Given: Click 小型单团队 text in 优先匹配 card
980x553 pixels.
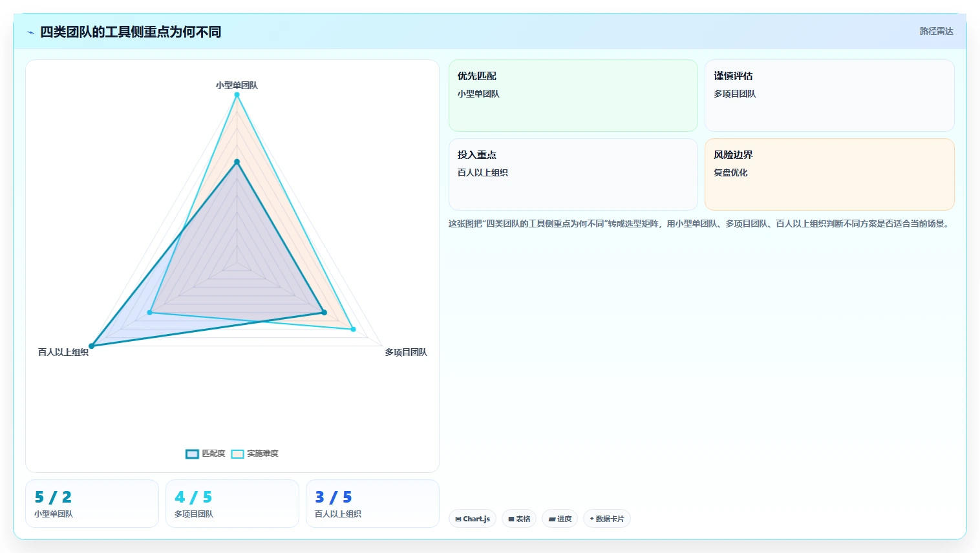Looking at the screenshot, I should (x=478, y=94).
